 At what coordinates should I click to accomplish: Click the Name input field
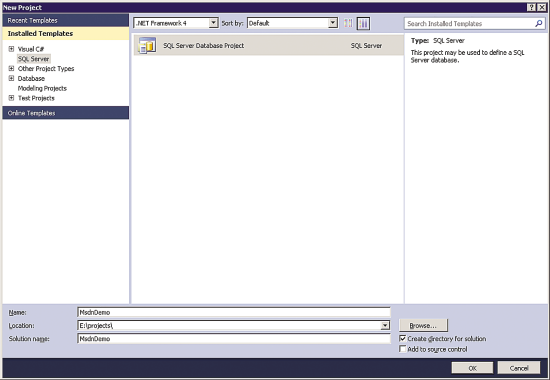click(x=234, y=312)
